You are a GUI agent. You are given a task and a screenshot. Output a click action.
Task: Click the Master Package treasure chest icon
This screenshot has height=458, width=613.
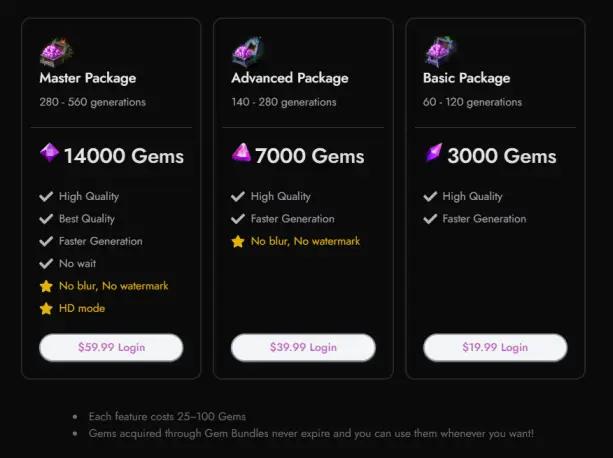pyautogui.click(x=56, y=52)
